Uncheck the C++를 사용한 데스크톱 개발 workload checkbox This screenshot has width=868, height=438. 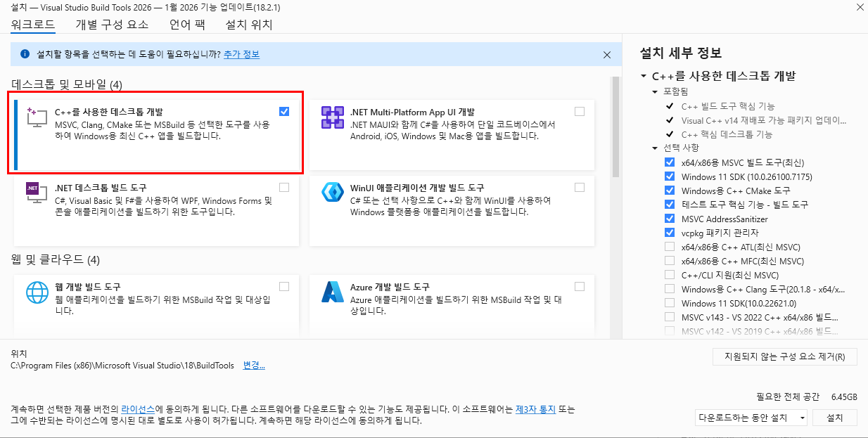point(283,111)
